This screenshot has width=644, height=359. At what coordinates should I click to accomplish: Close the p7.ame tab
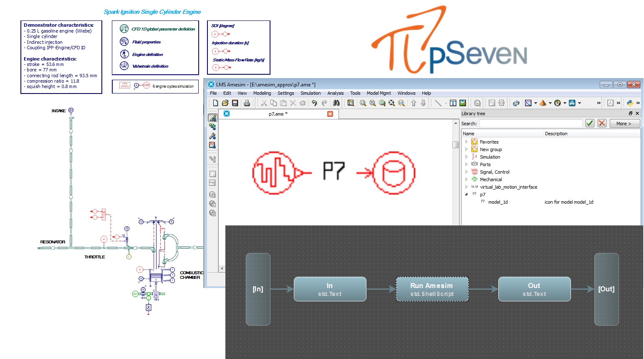coord(330,114)
